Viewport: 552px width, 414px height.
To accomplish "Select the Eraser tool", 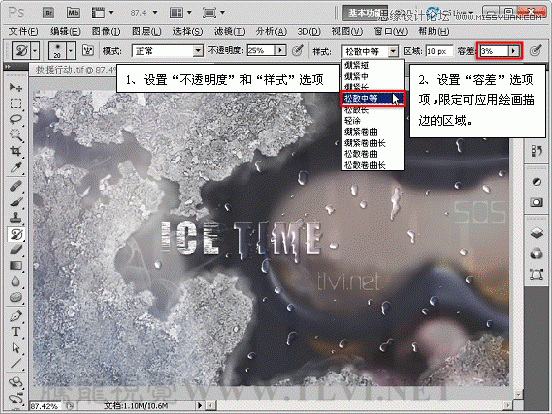I will (x=15, y=250).
